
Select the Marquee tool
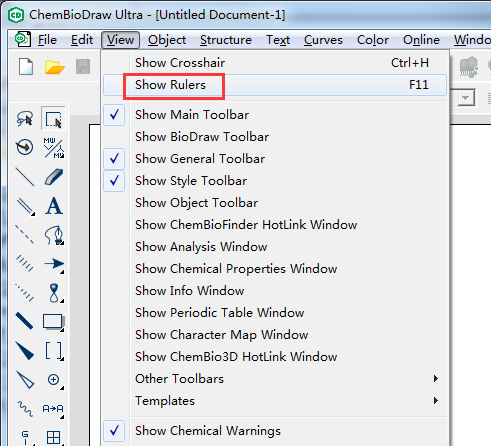point(53,118)
